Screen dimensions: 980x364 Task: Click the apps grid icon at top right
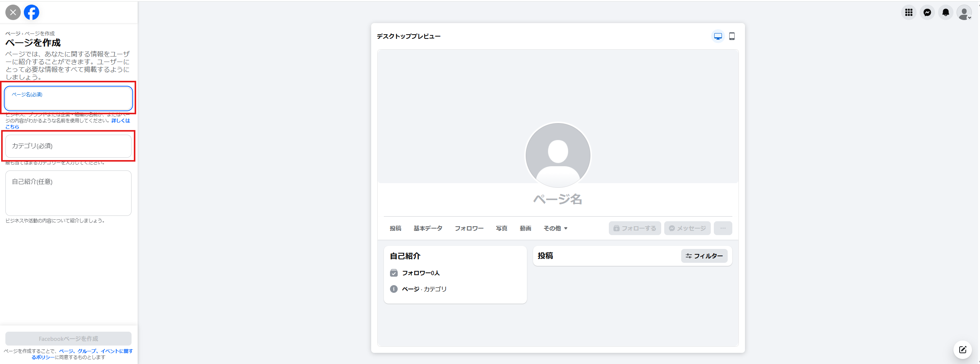click(x=909, y=12)
